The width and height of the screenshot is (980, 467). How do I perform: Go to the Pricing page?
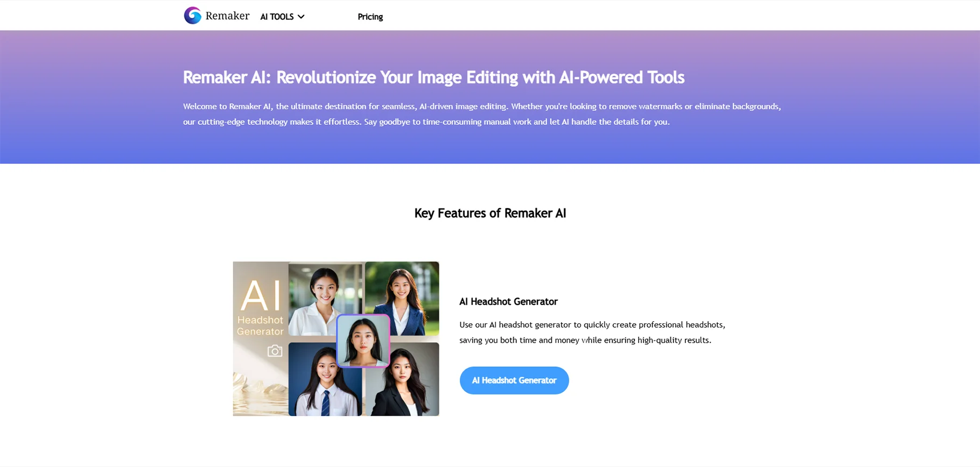[370, 17]
